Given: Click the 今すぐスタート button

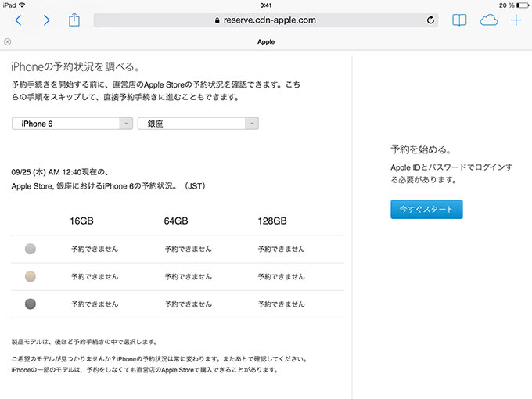Looking at the screenshot, I should 426,210.
